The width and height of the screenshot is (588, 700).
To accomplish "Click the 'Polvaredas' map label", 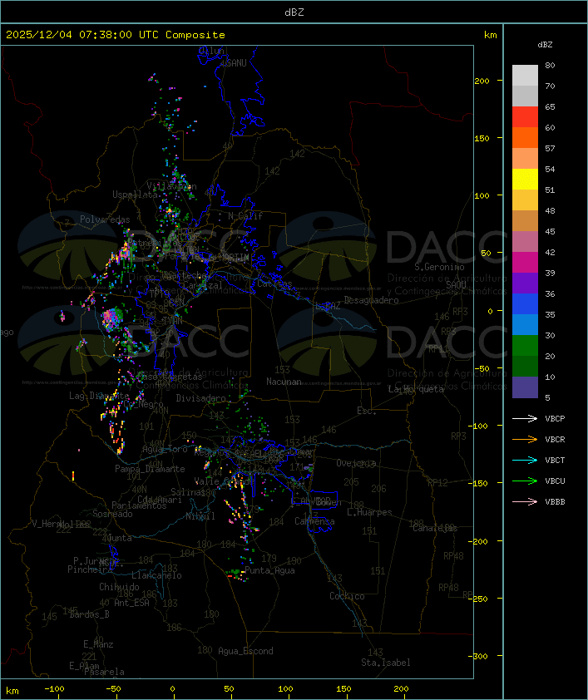I will pos(105,219).
